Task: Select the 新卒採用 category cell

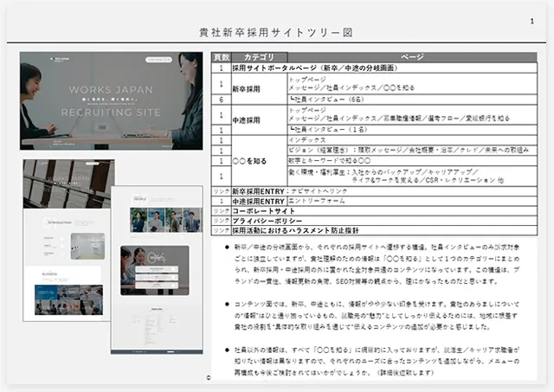Action: point(260,89)
